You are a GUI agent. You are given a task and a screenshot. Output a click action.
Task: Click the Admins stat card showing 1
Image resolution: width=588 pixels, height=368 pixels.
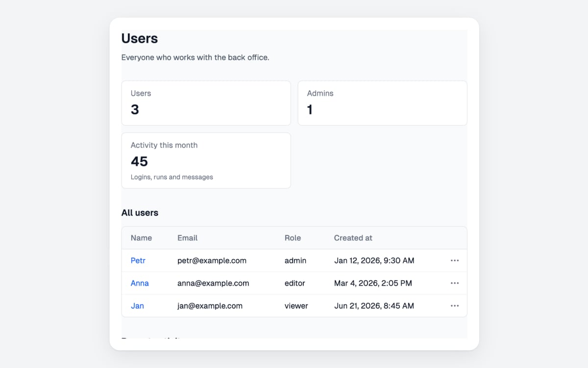(x=382, y=103)
